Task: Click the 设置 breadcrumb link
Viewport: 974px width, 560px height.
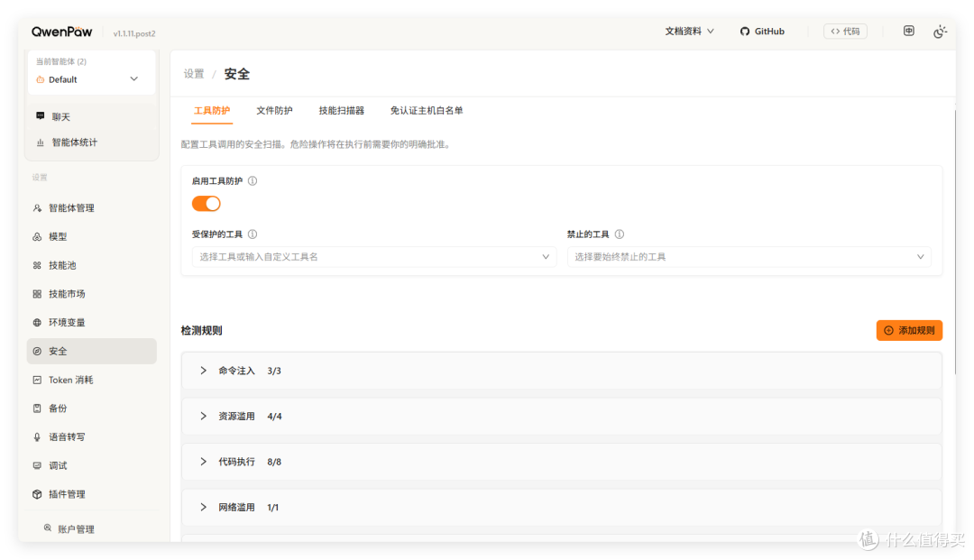Action: pyautogui.click(x=194, y=74)
